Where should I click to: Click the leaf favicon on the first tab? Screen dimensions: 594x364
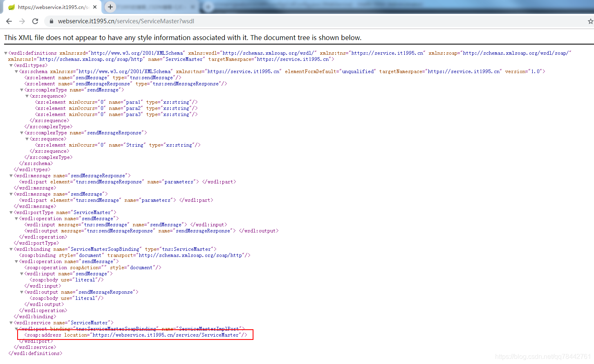[11, 7]
